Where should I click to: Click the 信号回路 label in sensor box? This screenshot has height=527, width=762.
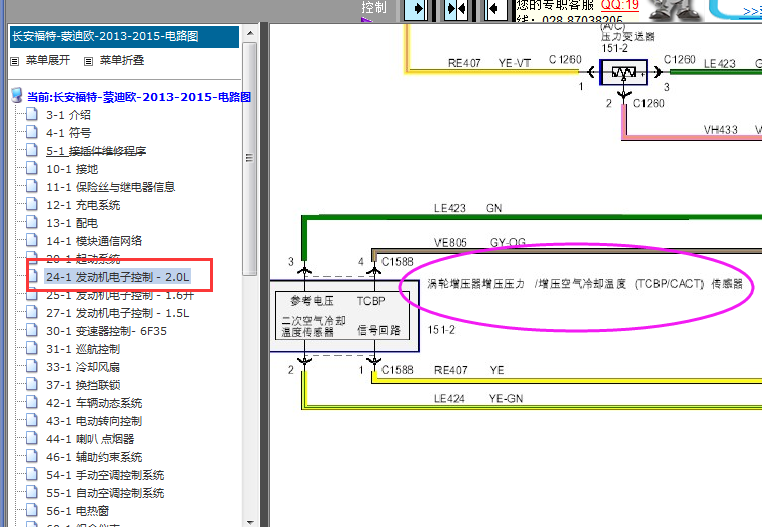[379, 331]
